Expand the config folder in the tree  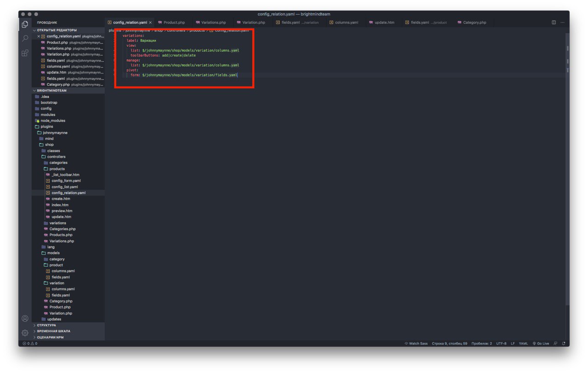pos(68,109)
